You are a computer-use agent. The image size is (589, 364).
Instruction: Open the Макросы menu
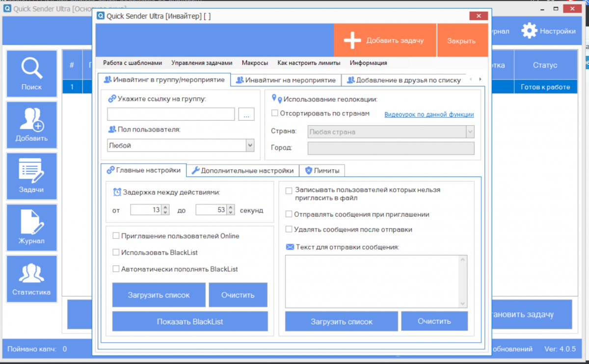255,63
